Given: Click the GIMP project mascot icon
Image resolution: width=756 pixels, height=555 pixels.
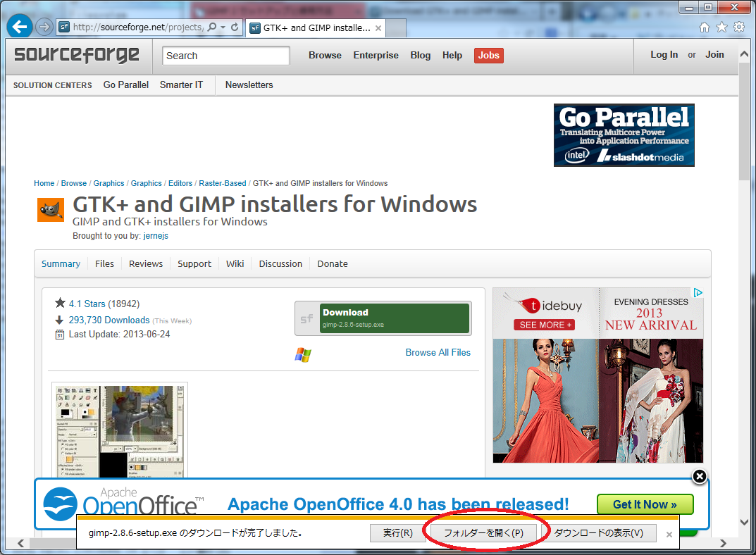Looking at the screenshot, I should (51, 210).
